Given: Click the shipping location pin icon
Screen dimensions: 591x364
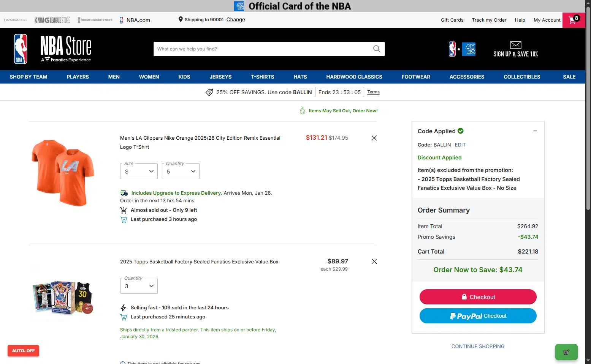Looking at the screenshot, I should pyautogui.click(x=181, y=19).
